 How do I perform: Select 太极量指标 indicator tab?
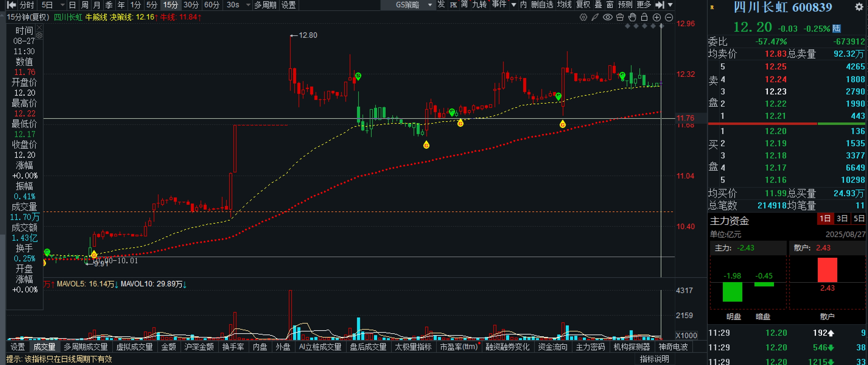tap(413, 347)
